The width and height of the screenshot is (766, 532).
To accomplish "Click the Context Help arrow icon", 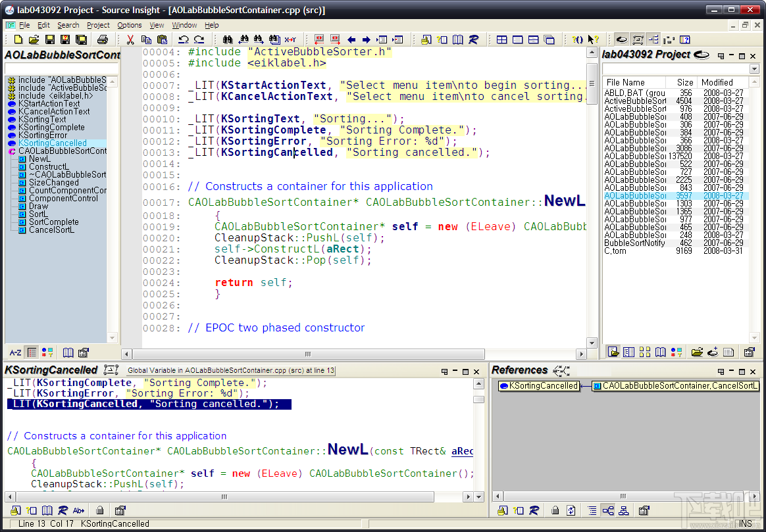I will (x=591, y=39).
